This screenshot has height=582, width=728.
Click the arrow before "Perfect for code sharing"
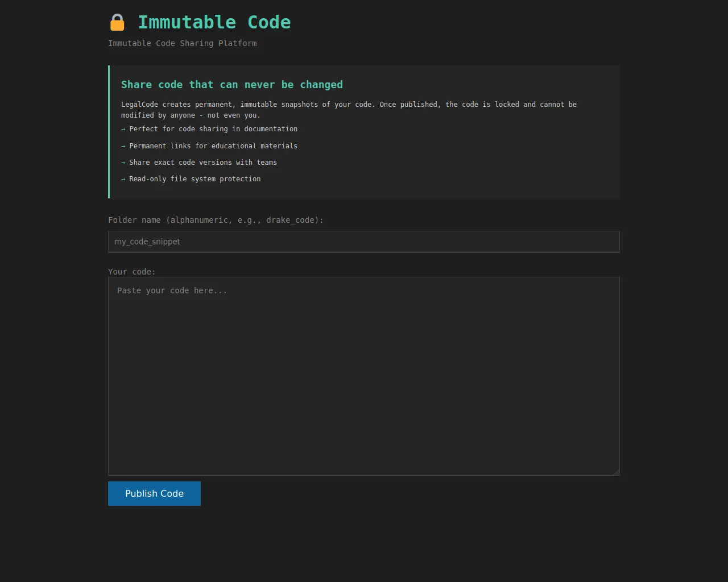[x=123, y=129]
